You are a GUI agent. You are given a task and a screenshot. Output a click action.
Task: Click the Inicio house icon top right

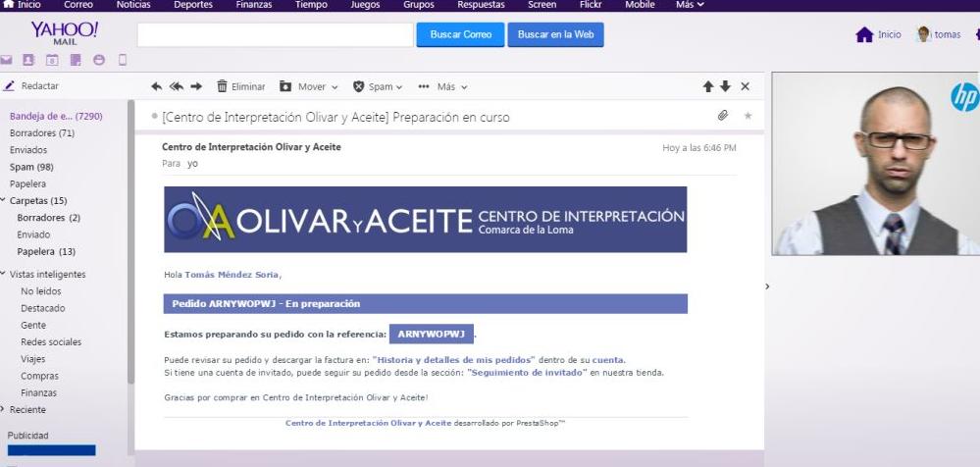tap(864, 35)
